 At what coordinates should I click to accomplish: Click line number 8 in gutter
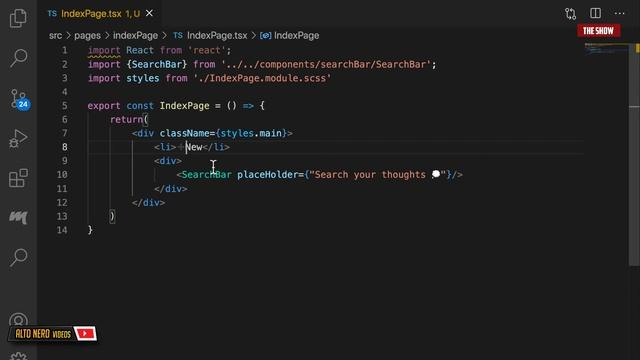[x=64, y=147]
